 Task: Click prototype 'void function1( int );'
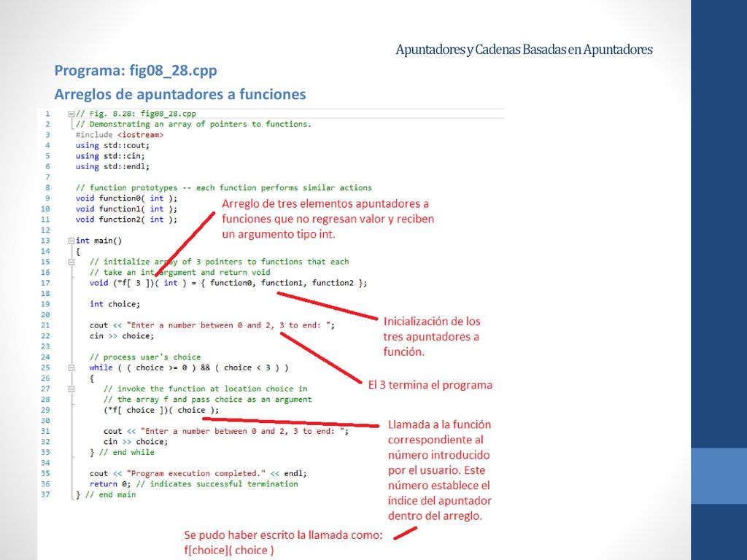tap(126, 209)
